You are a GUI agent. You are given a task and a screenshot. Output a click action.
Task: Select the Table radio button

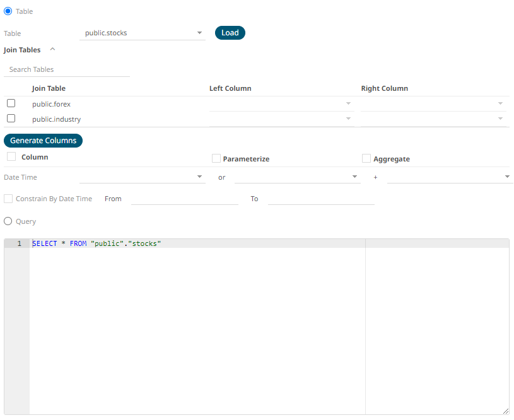8,11
